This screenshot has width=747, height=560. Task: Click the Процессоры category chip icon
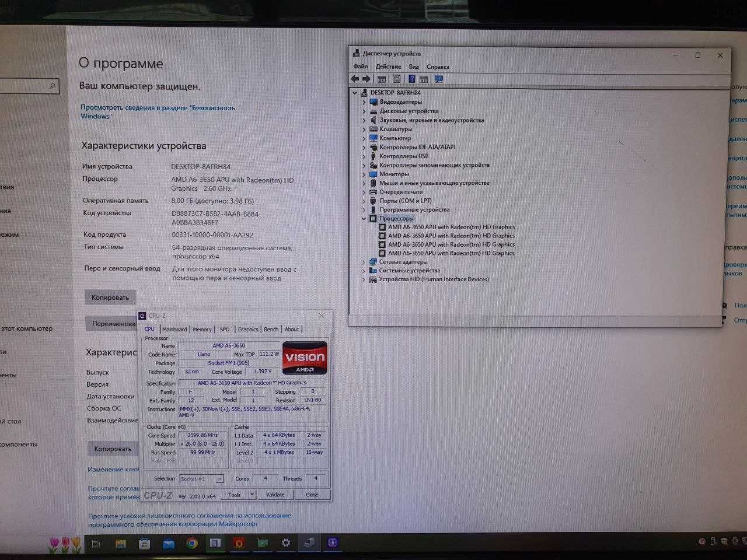(373, 218)
